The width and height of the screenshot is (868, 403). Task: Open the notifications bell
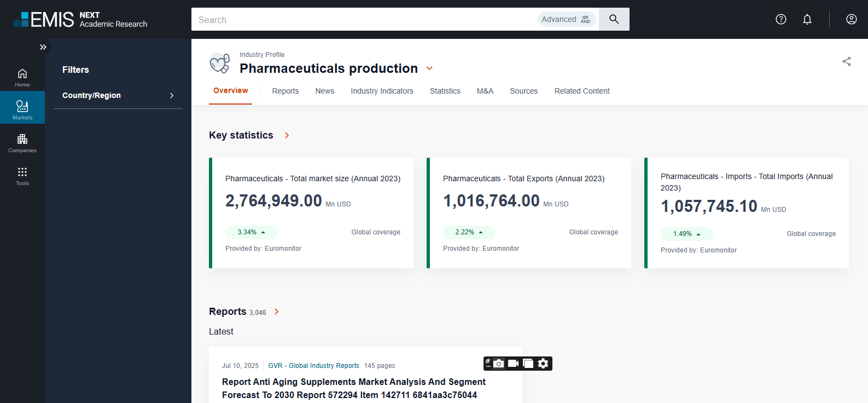tap(807, 19)
